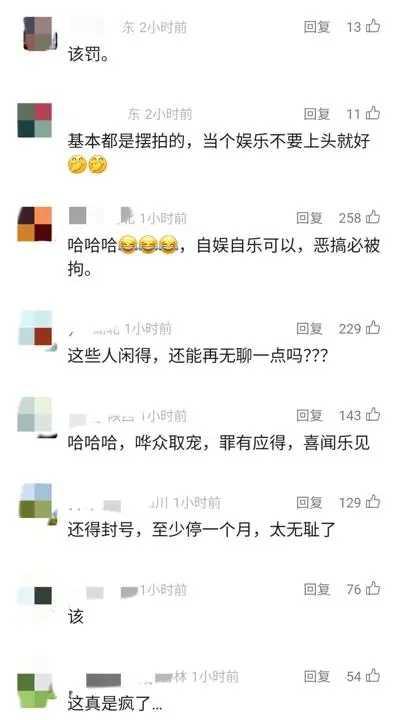The width and height of the screenshot is (404, 720).
Task: Reply to the '这真是疯了' comment
Action: click(x=317, y=676)
